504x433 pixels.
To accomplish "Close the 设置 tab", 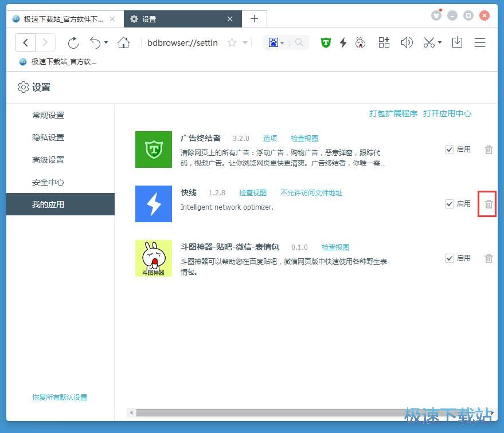I will (x=230, y=19).
